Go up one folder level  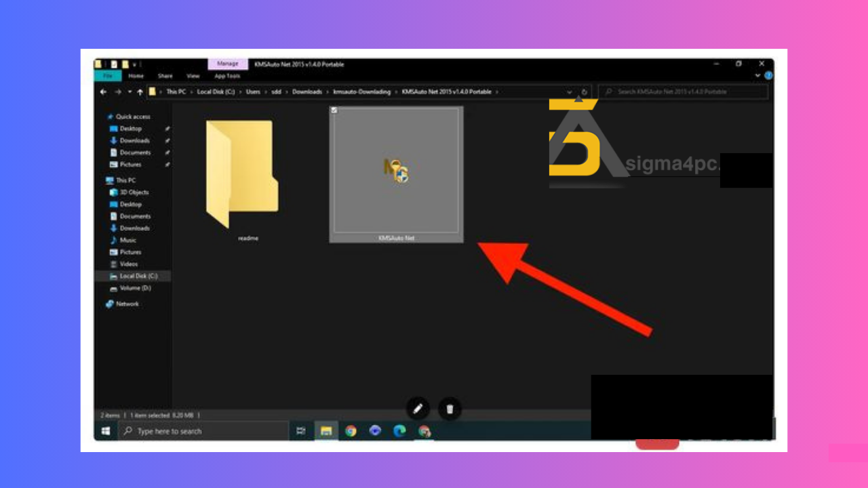(x=140, y=91)
